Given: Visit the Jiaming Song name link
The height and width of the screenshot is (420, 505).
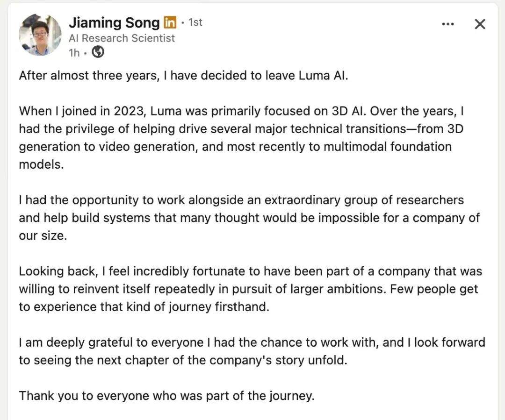Looking at the screenshot, I should click(x=114, y=22).
